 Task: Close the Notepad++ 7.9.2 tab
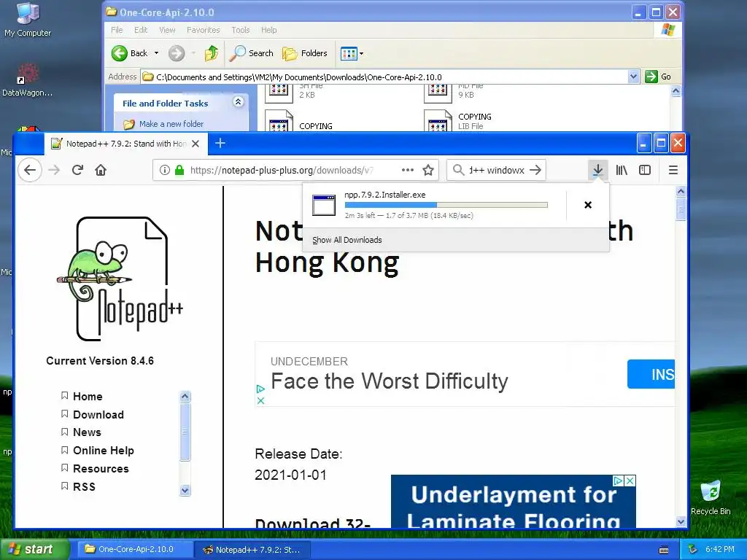coord(196,144)
